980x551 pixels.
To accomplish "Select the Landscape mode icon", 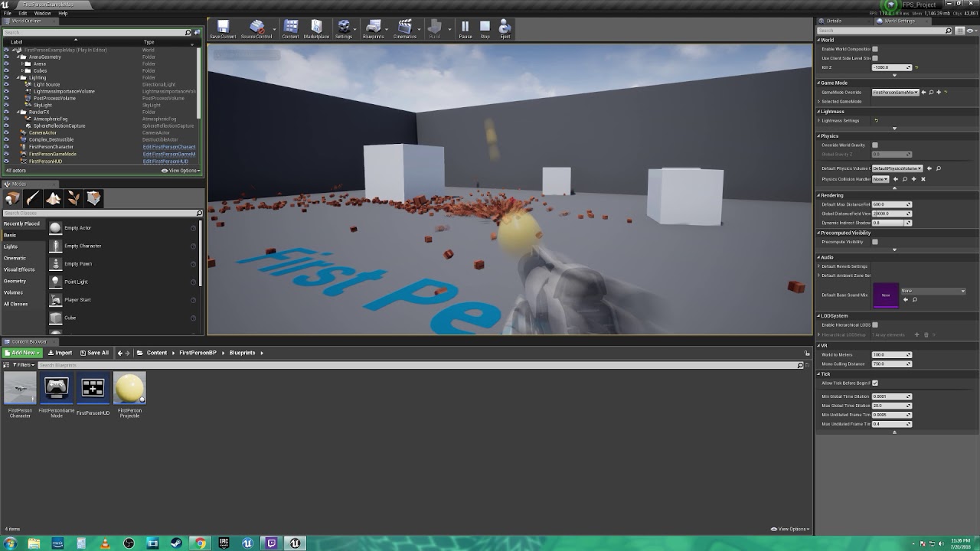I will 53,199.
